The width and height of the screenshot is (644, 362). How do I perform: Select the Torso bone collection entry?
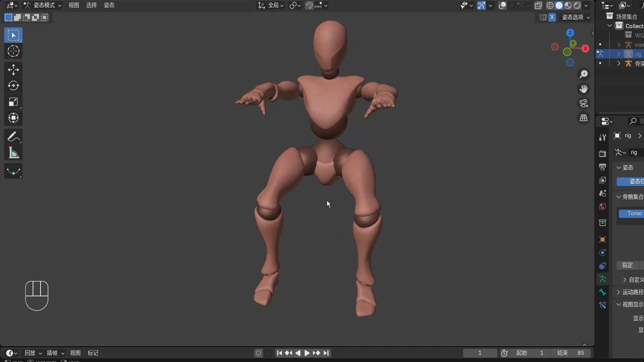633,213
